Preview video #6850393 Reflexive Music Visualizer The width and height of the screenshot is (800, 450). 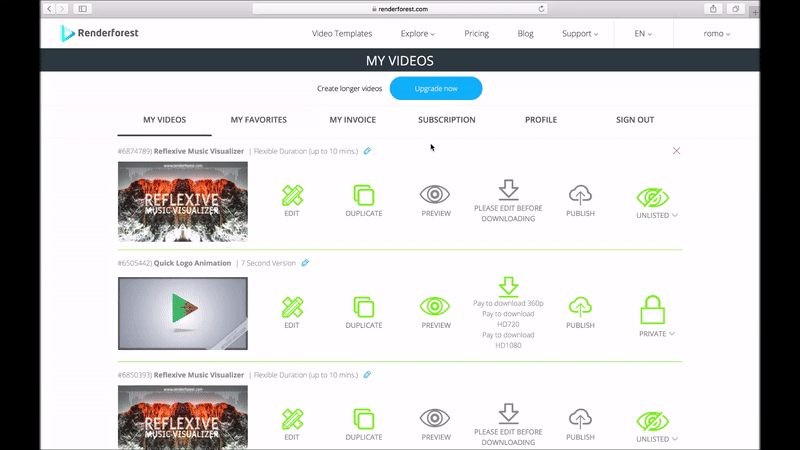point(435,424)
